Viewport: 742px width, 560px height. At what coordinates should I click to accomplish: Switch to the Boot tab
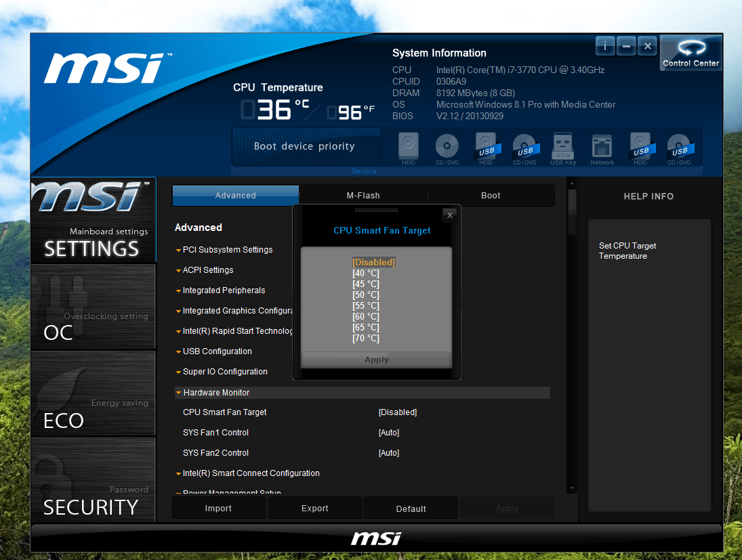pos(491,195)
